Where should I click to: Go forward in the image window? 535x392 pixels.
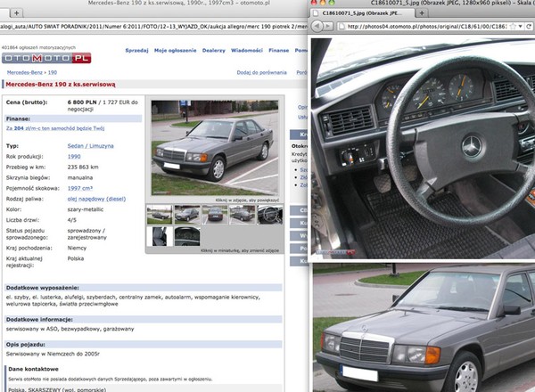coord(328,26)
